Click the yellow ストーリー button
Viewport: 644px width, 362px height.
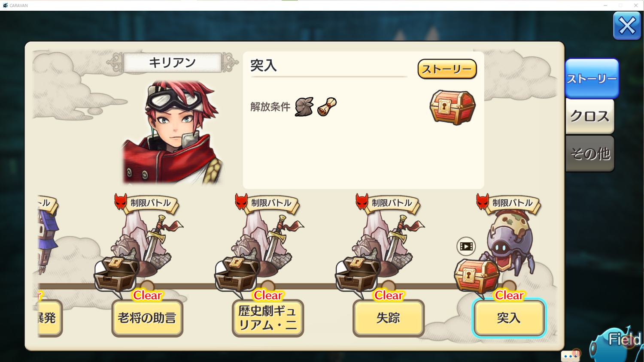point(447,69)
